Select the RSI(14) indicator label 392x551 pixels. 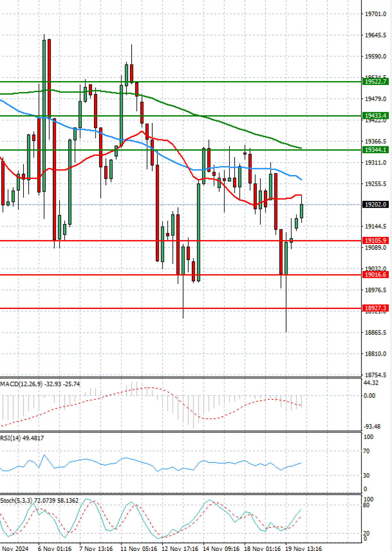[10, 438]
